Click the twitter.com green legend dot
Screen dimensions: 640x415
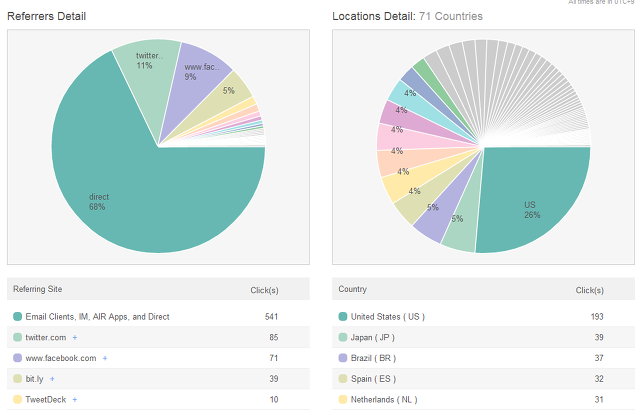(17, 338)
